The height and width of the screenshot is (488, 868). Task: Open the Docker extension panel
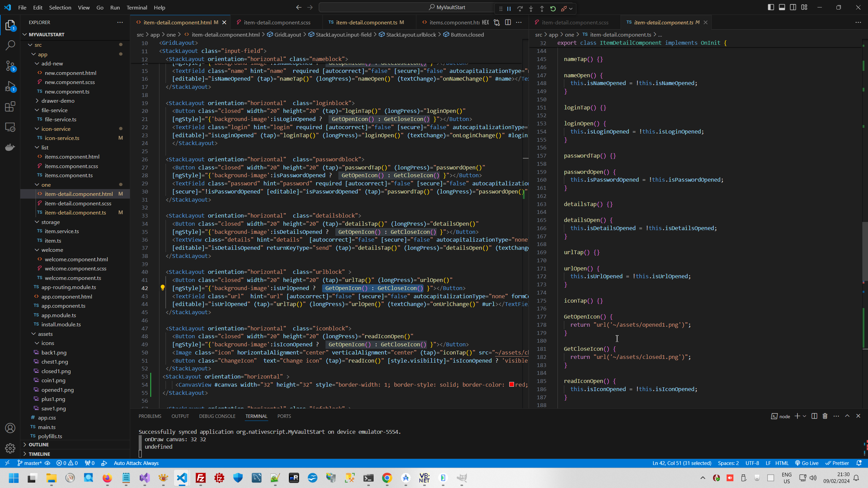[x=10, y=147]
